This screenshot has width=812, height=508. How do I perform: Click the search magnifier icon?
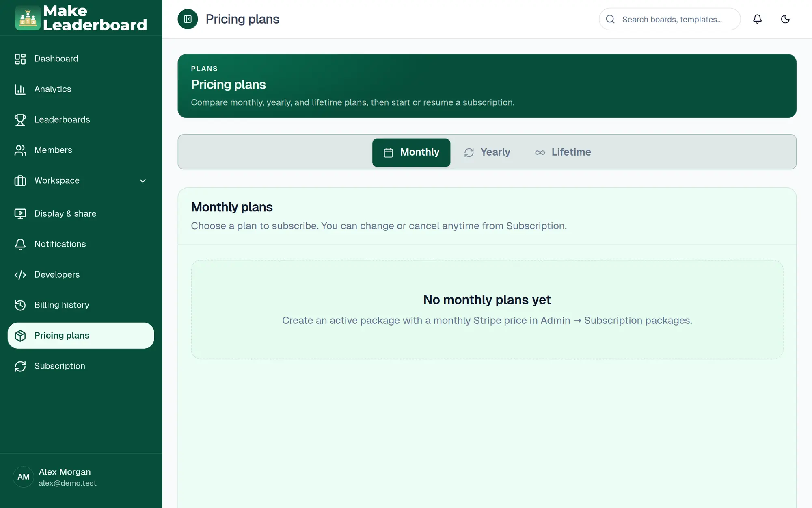pos(610,19)
